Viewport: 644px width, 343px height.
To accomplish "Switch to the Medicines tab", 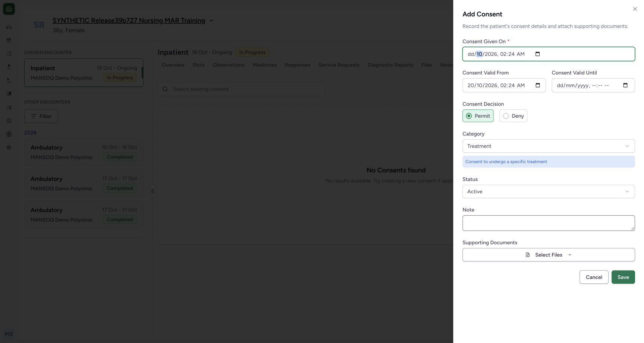I will coord(265,65).
